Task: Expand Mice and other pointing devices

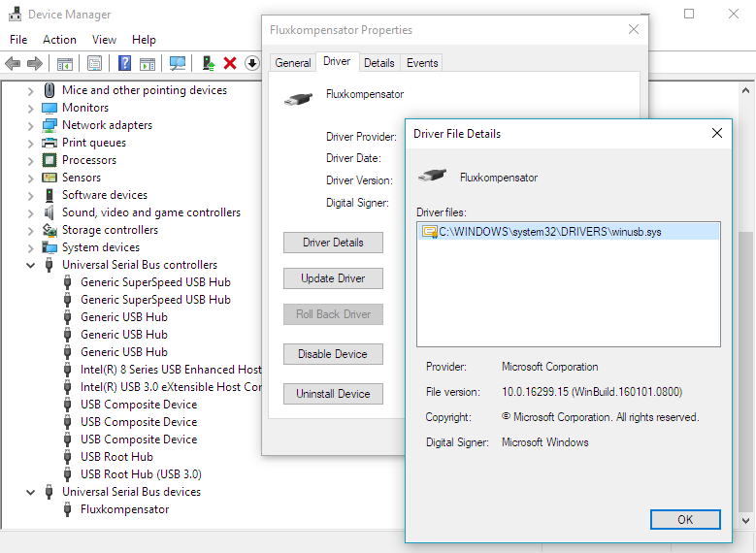Action: 30,90
